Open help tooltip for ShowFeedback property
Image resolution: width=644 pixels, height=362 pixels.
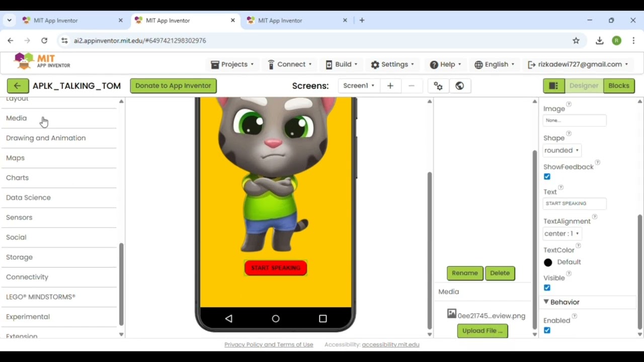tap(598, 162)
